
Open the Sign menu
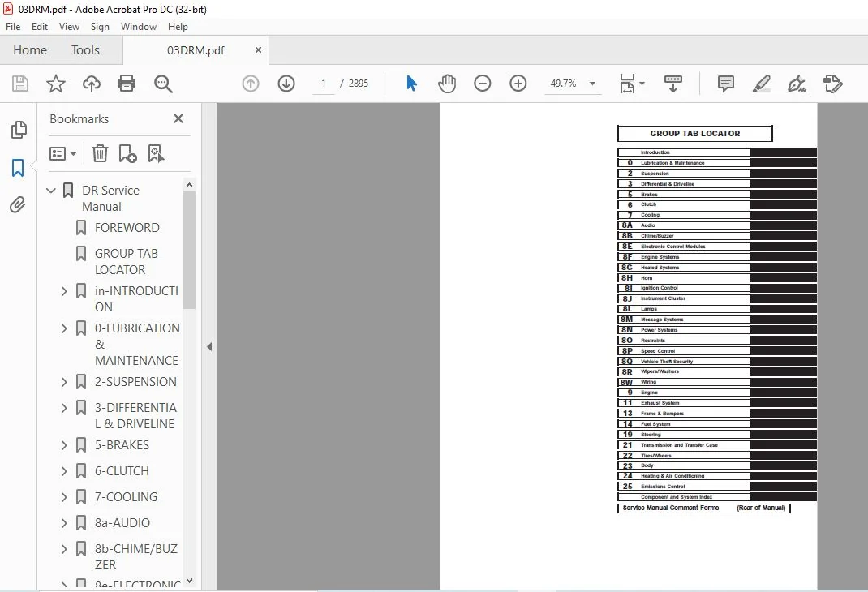[100, 27]
